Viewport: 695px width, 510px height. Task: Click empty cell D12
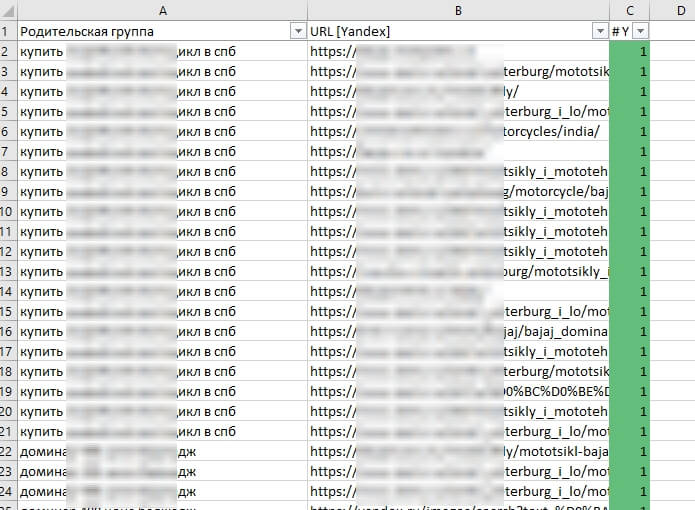pos(672,251)
